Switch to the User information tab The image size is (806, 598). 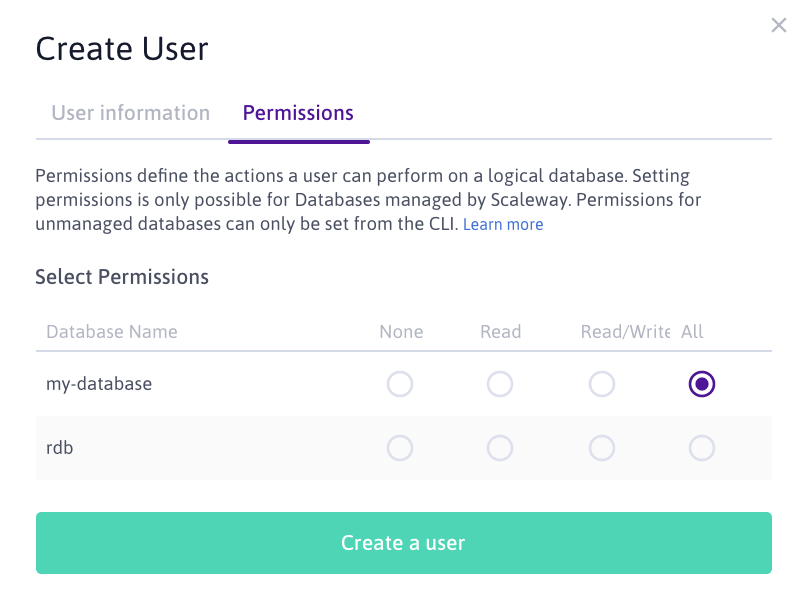point(131,113)
